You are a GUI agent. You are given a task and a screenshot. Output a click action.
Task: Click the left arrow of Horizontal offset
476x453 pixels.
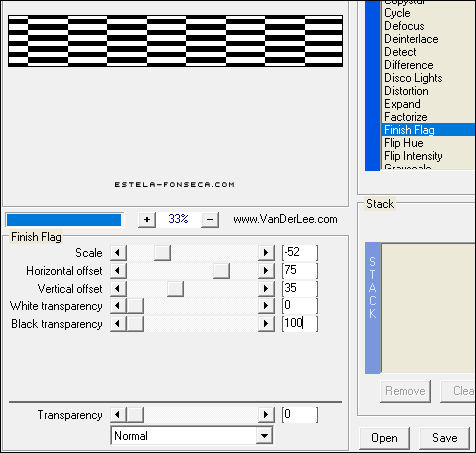coord(118,271)
